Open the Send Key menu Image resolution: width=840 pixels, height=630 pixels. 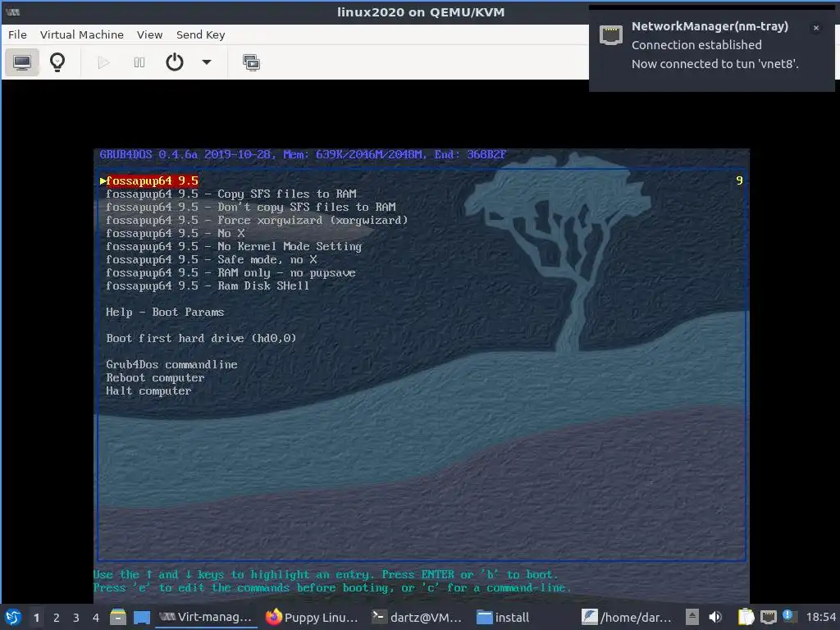[x=200, y=34]
